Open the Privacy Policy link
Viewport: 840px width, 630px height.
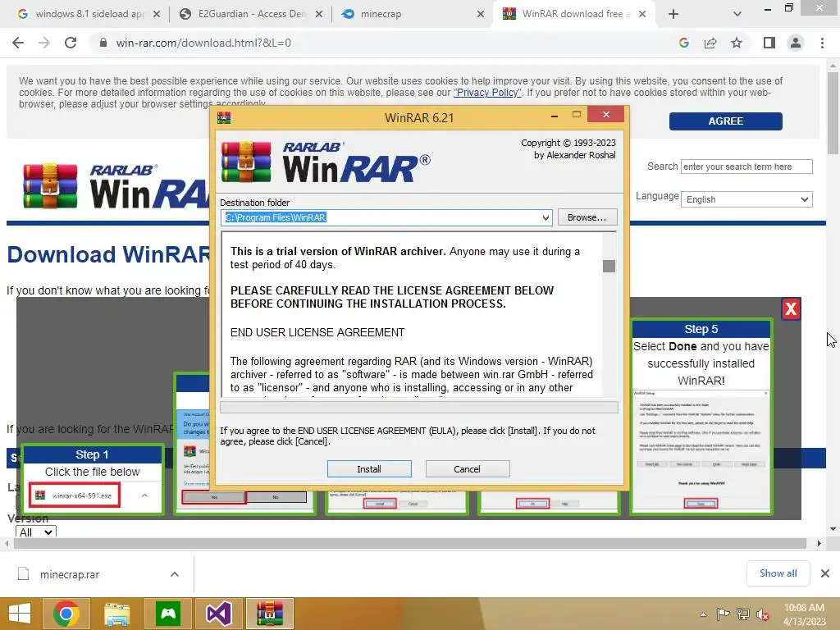[x=487, y=93]
